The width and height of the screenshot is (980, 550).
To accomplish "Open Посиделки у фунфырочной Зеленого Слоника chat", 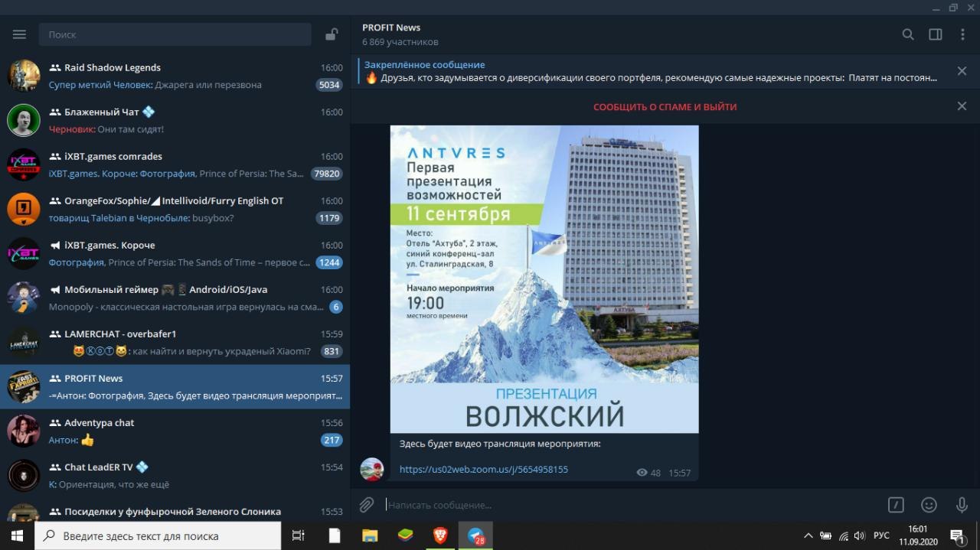I will pyautogui.click(x=175, y=509).
